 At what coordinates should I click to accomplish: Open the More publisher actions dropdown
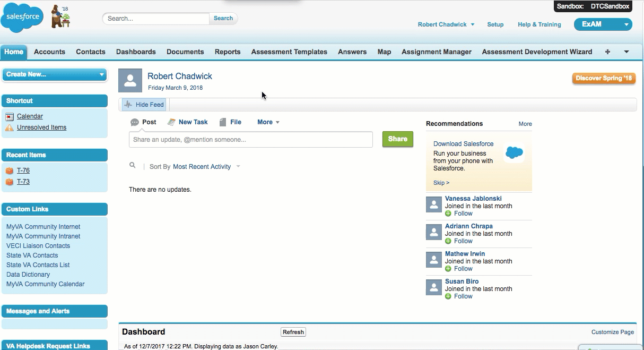268,122
